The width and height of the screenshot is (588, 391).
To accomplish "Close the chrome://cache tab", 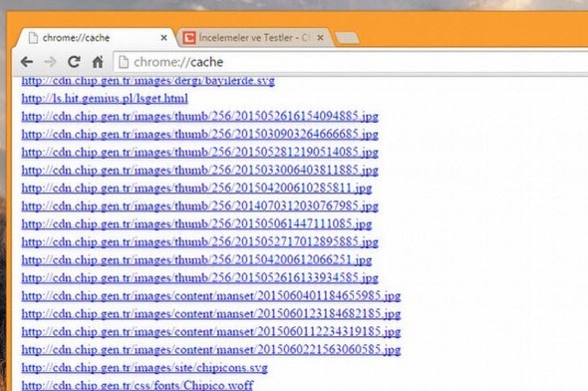I will [x=163, y=38].
